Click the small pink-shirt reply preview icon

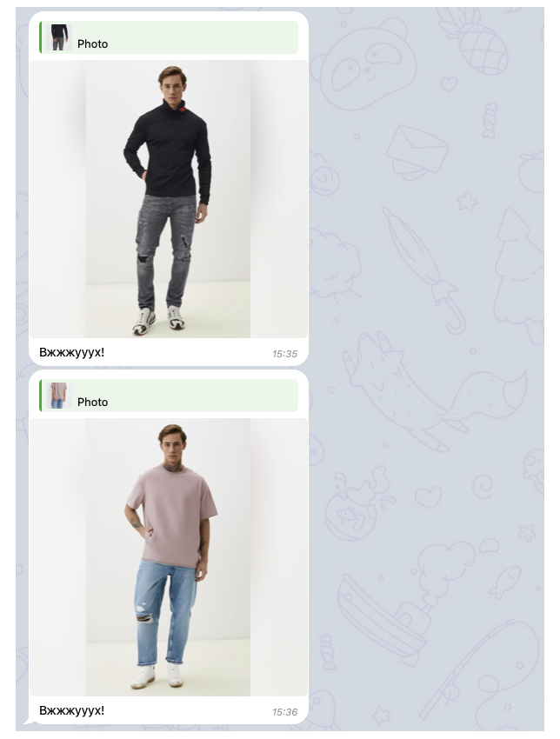pos(59,396)
